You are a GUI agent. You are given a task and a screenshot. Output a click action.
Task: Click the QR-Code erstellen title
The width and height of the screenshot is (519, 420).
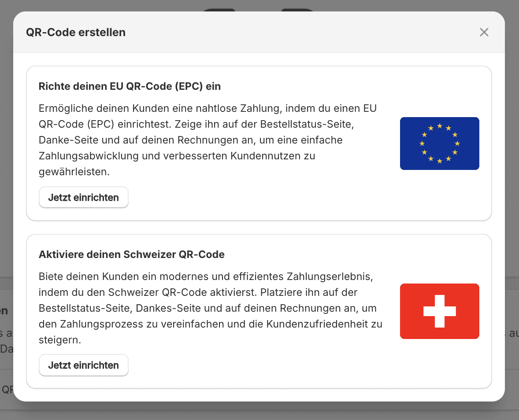pyautogui.click(x=75, y=32)
